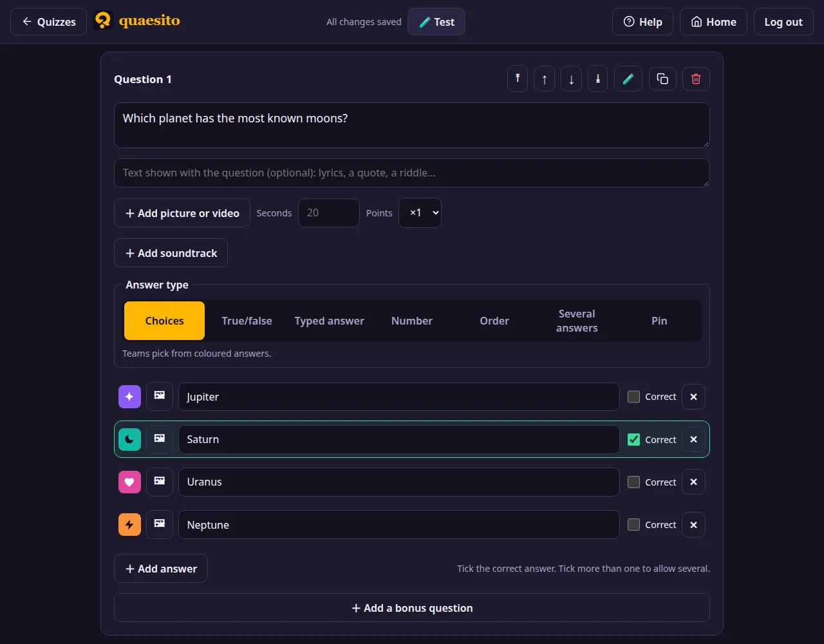
Task: Remove the Saturn answer
Action: pos(693,439)
